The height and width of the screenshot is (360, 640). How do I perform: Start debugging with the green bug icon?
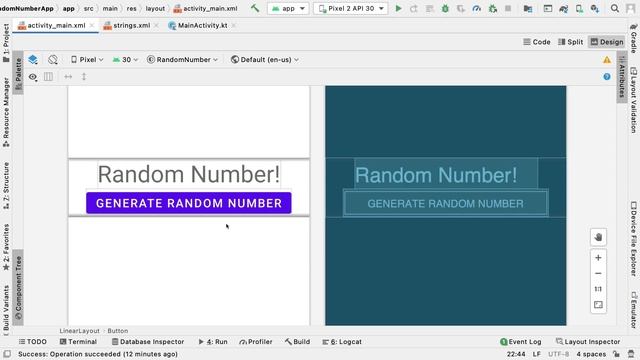(x=445, y=8)
